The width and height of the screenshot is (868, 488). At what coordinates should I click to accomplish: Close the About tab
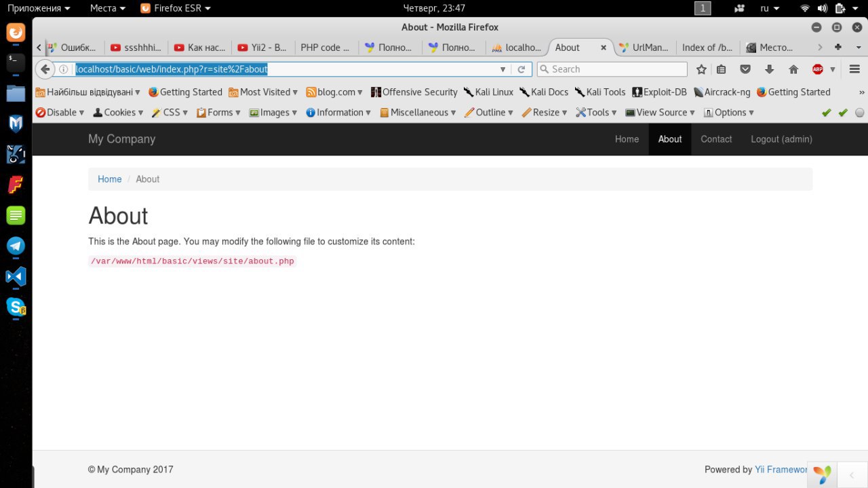coord(604,48)
